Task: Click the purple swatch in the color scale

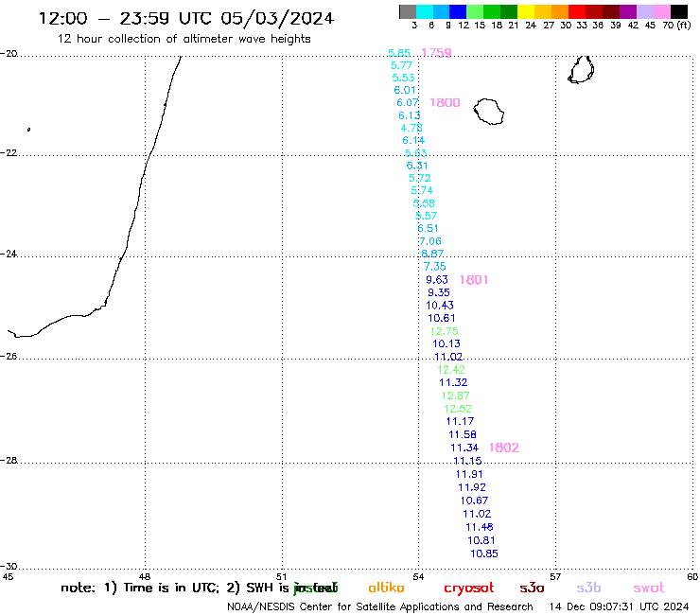Action: pyautogui.click(x=628, y=11)
